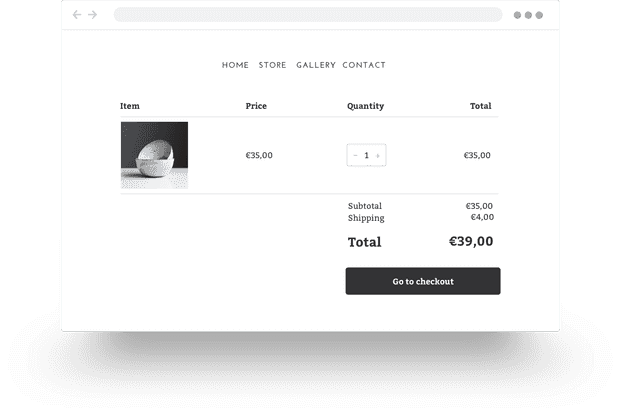The width and height of the screenshot is (621, 411).
Task: Click the Price column header
Action: click(256, 106)
